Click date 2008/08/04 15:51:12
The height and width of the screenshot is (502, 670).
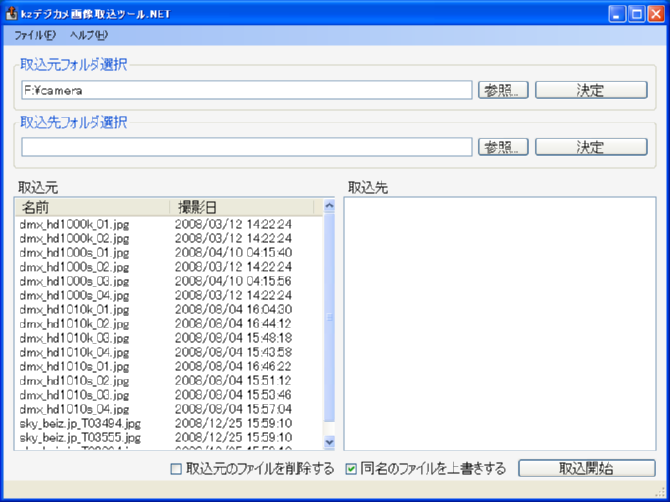[233, 381]
